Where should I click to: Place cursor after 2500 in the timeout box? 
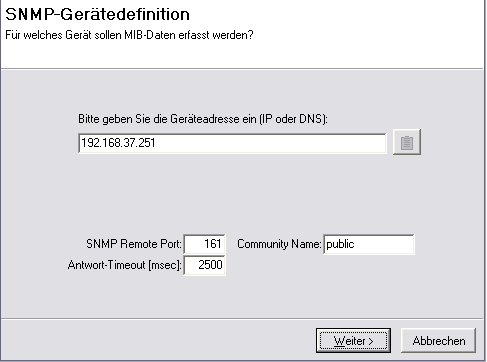(223, 265)
